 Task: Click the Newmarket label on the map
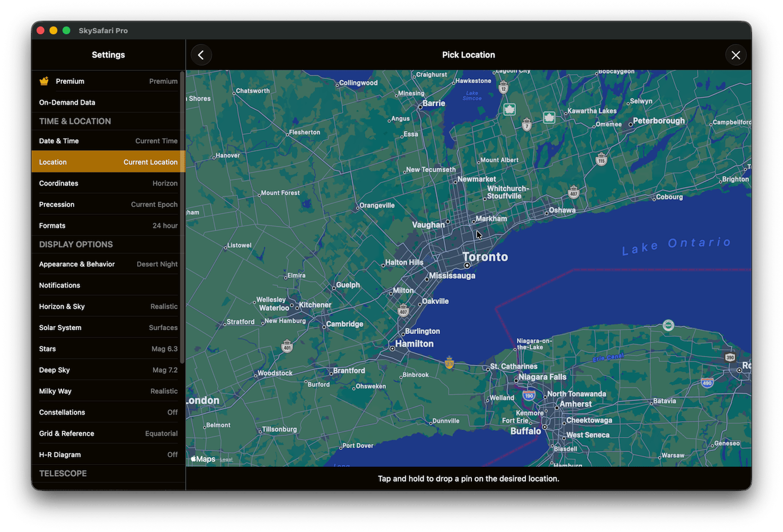tap(476, 179)
